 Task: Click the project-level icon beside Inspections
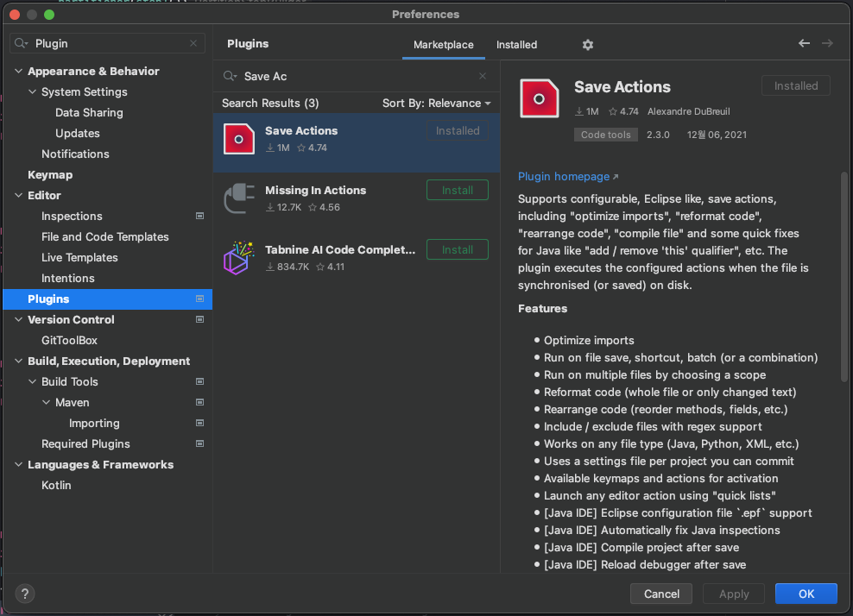click(199, 217)
